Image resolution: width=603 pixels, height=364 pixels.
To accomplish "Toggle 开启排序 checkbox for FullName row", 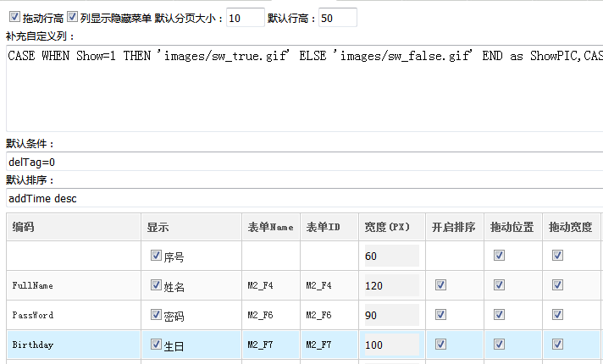I will click(x=440, y=285).
